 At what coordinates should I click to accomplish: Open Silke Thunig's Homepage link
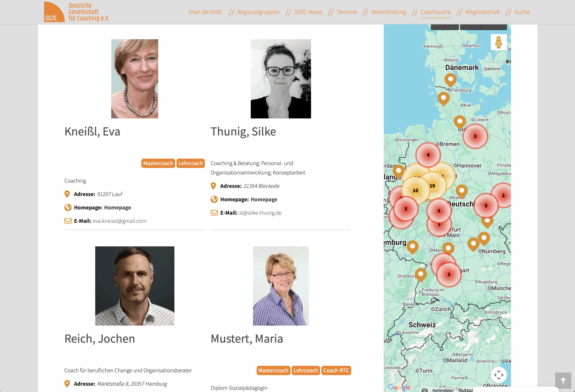tap(264, 199)
